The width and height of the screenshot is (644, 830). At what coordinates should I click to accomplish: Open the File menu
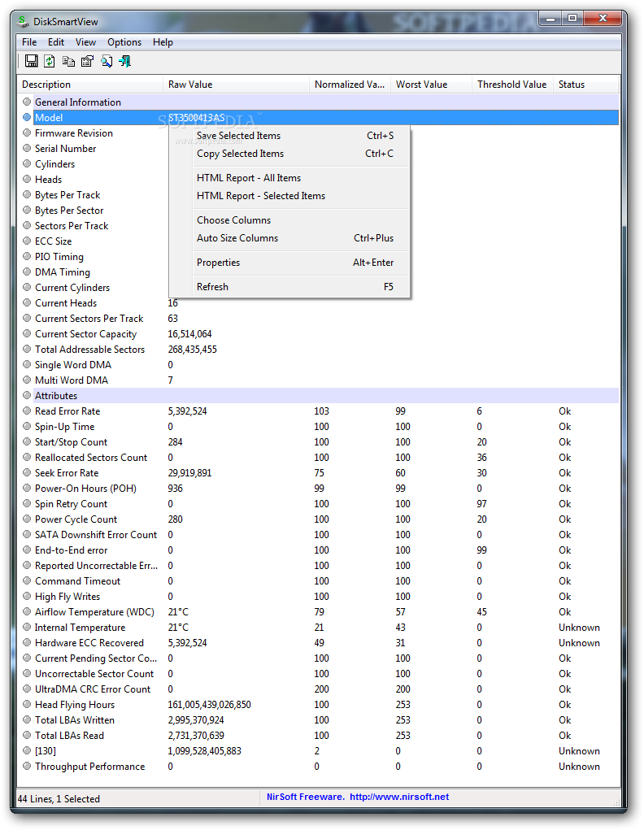click(x=29, y=41)
